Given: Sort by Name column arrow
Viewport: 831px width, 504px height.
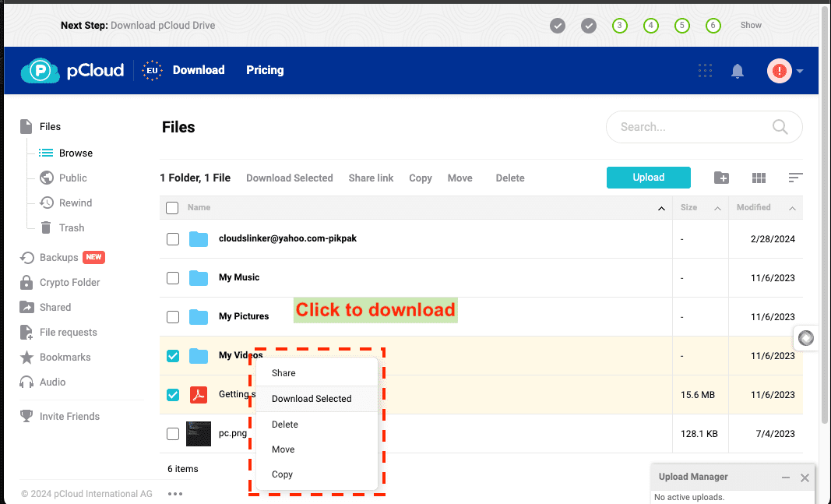Looking at the screenshot, I should point(661,208).
